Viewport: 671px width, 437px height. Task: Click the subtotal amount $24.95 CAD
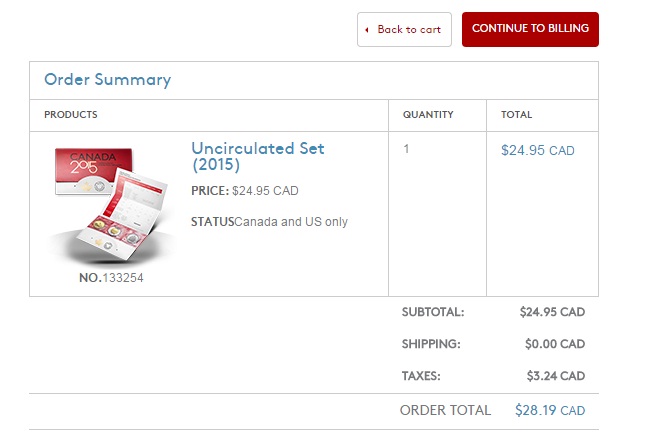point(552,312)
